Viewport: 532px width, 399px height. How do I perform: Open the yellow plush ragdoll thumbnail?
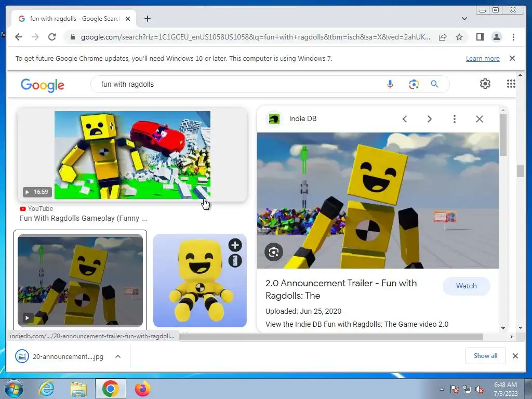click(x=200, y=280)
